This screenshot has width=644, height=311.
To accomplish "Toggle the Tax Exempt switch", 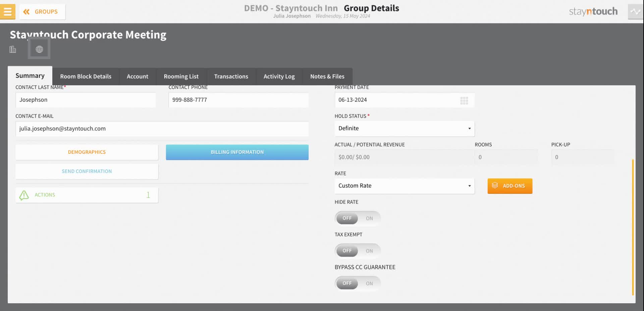I will point(358,251).
